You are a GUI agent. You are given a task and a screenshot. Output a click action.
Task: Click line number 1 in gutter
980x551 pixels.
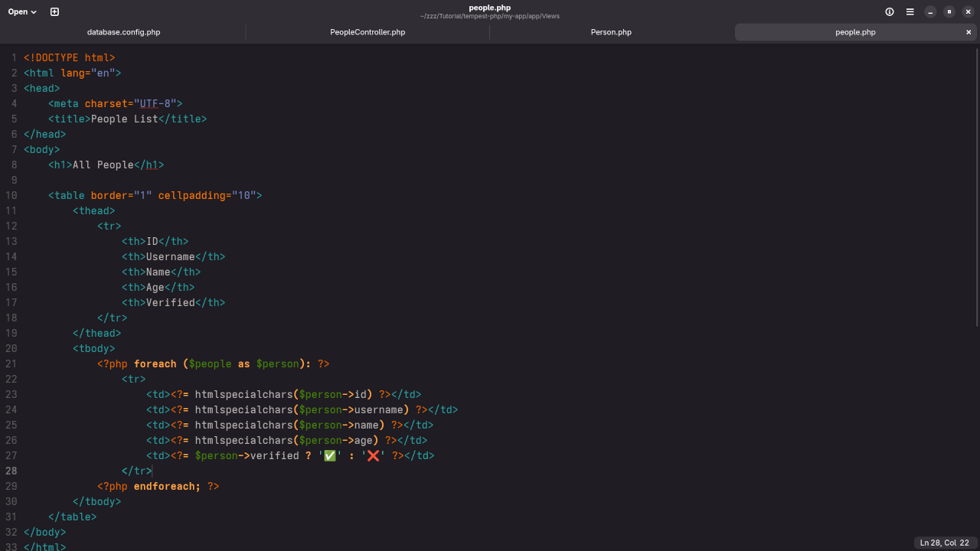(x=15, y=57)
